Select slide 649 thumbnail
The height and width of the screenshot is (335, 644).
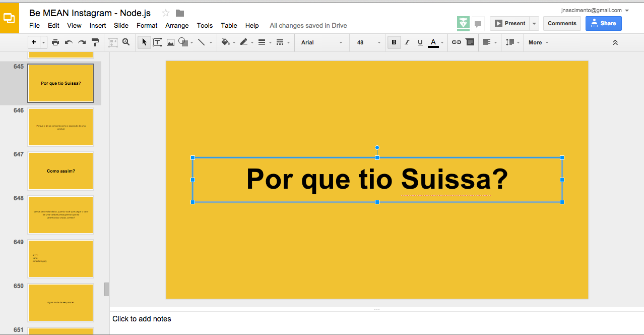pyautogui.click(x=61, y=259)
